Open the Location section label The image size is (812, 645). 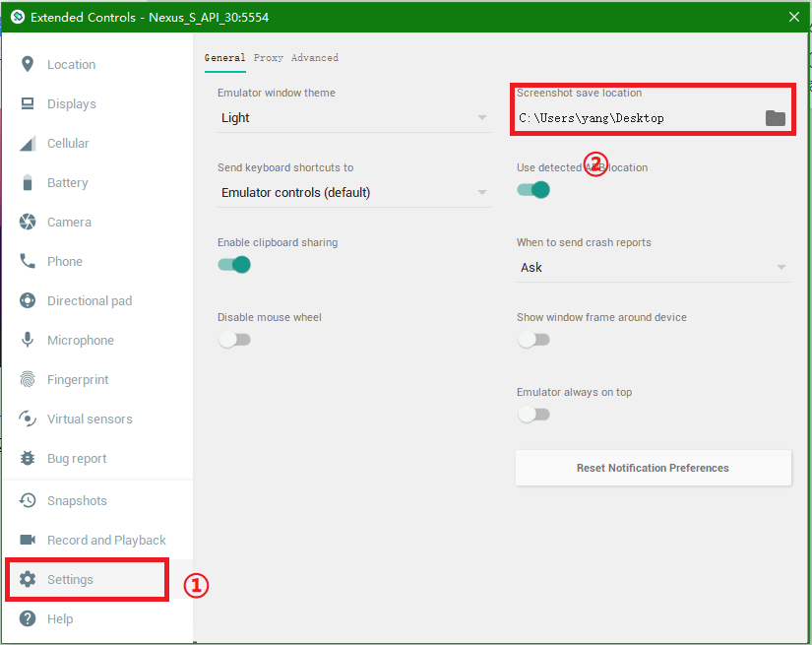(72, 65)
